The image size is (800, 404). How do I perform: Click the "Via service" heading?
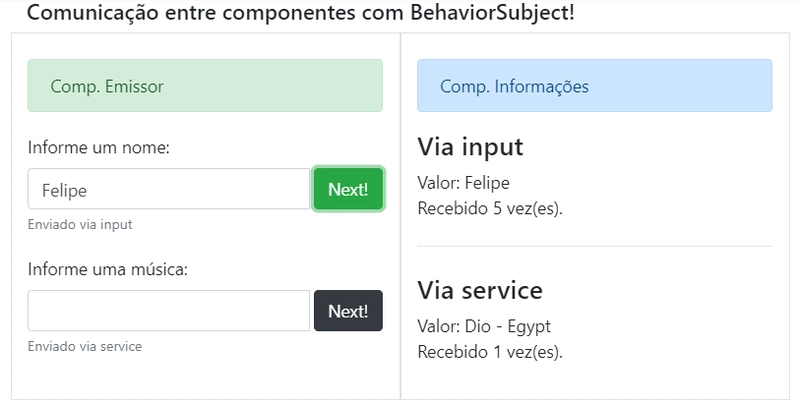tap(480, 290)
